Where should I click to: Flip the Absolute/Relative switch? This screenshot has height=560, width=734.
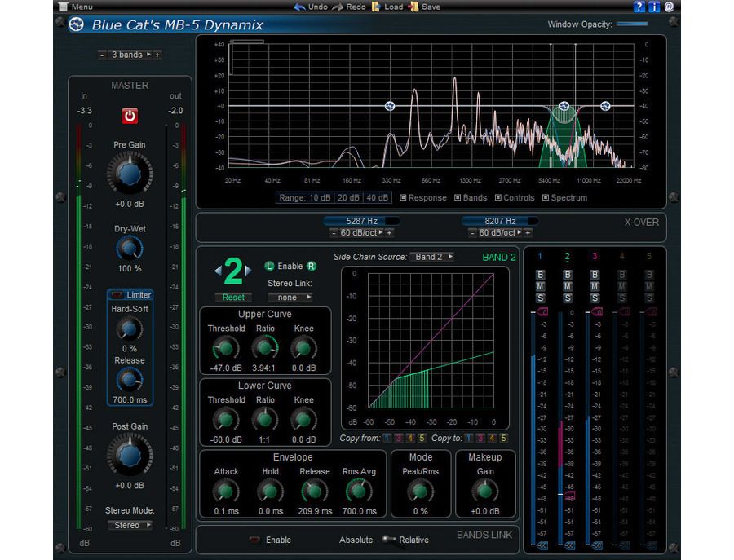tap(388, 540)
